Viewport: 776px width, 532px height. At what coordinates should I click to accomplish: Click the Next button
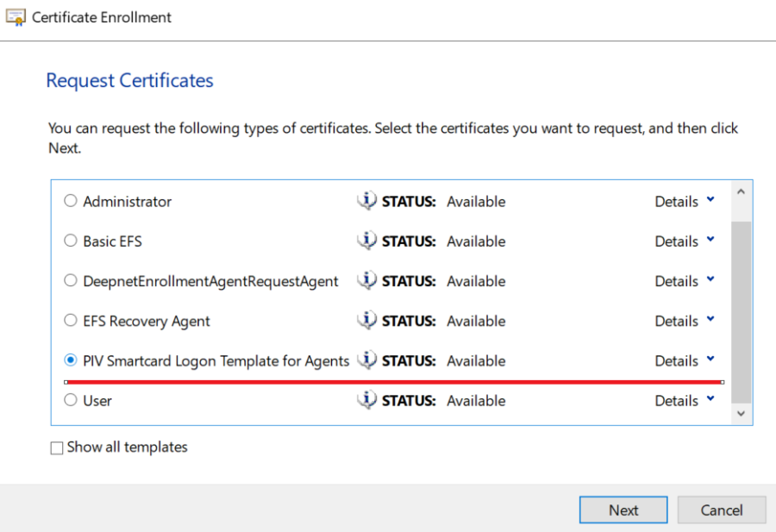[x=623, y=510]
